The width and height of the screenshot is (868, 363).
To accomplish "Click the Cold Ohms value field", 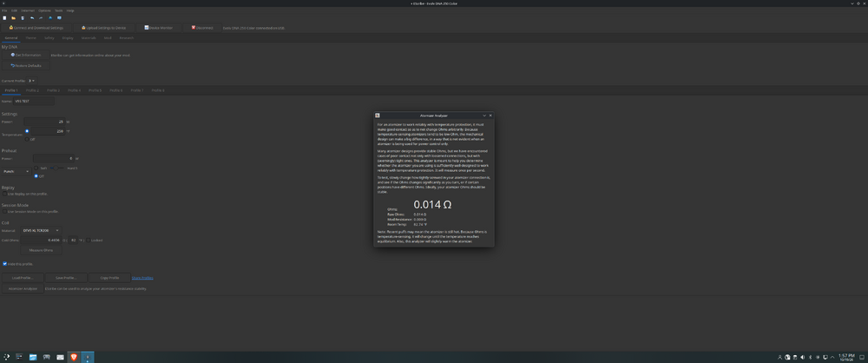I will pos(41,240).
